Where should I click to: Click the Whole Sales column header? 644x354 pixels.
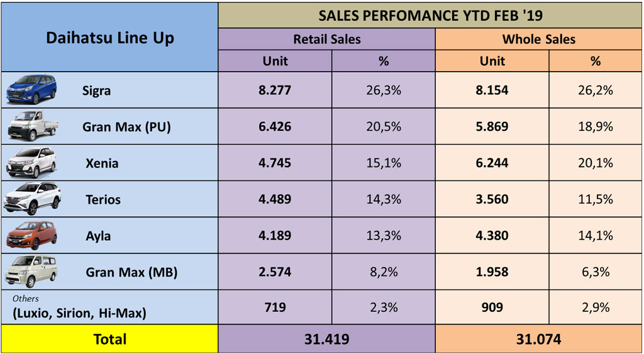coord(538,39)
